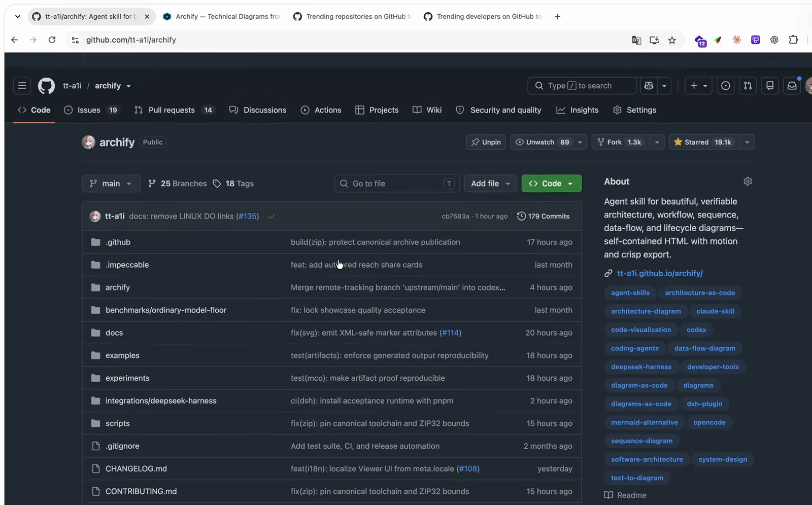Expand the Copilot dropdown arrow in header
Image resolution: width=812 pixels, height=505 pixels.
pyautogui.click(x=664, y=86)
